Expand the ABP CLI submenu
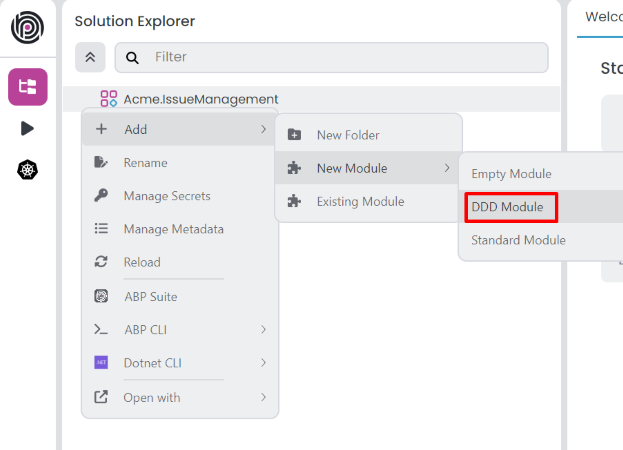 (x=263, y=330)
